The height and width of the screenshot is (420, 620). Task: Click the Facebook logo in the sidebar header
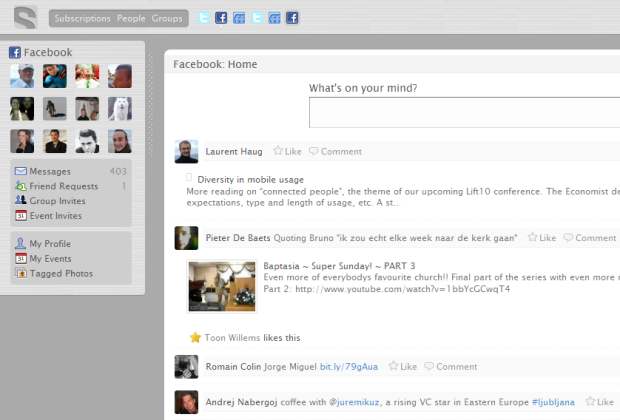click(x=15, y=52)
